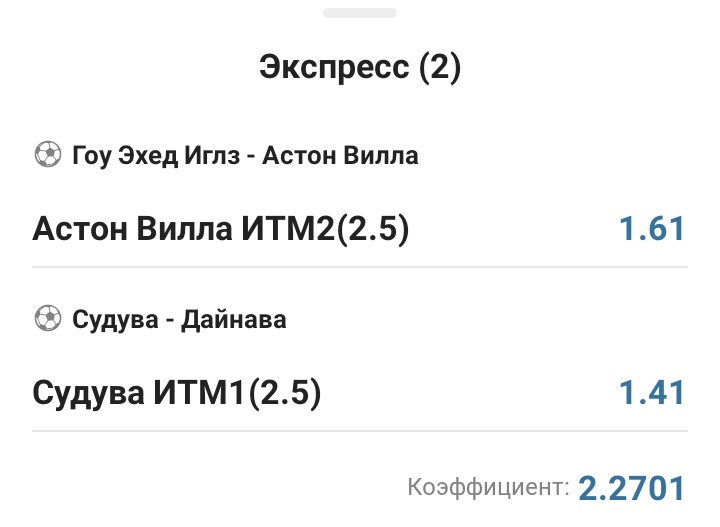Open the Судува - Дайнава match
The width and height of the screenshot is (720, 527).
[179, 319]
